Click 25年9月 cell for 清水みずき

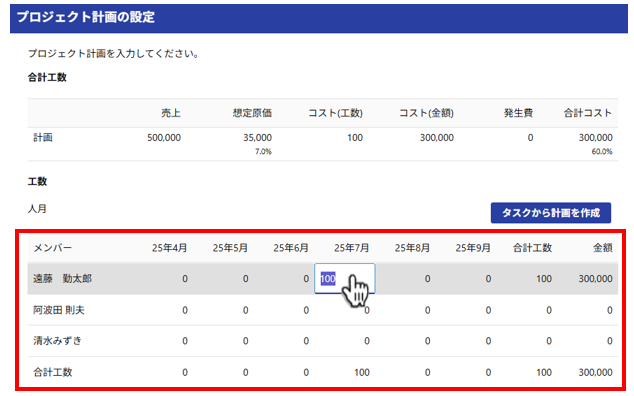pyautogui.click(x=488, y=341)
